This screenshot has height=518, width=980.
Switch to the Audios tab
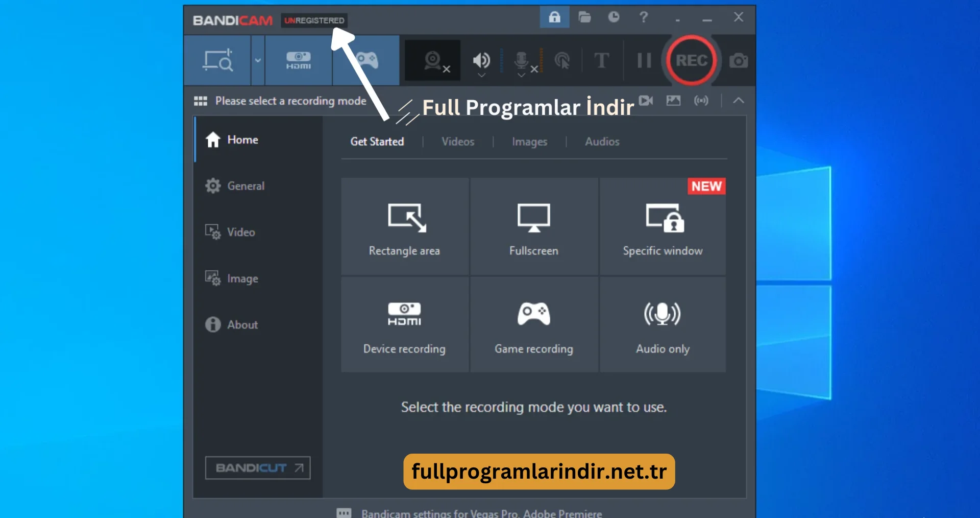602,142
